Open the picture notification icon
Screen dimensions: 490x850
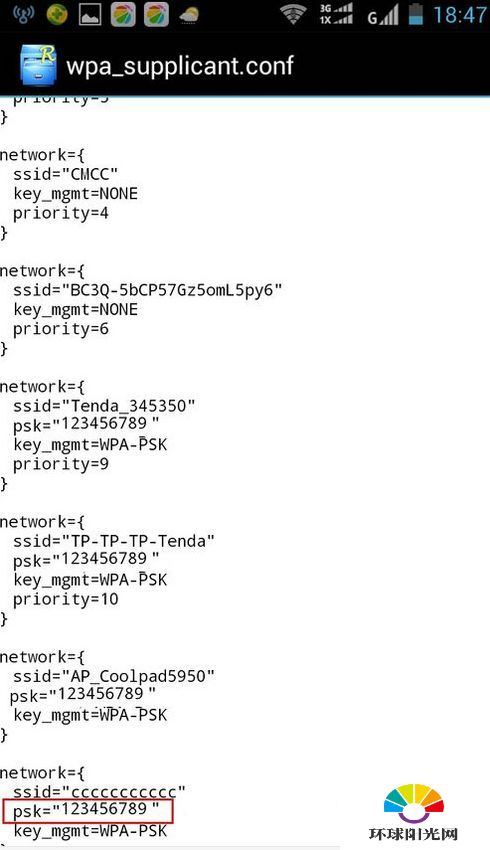point(90,15)
